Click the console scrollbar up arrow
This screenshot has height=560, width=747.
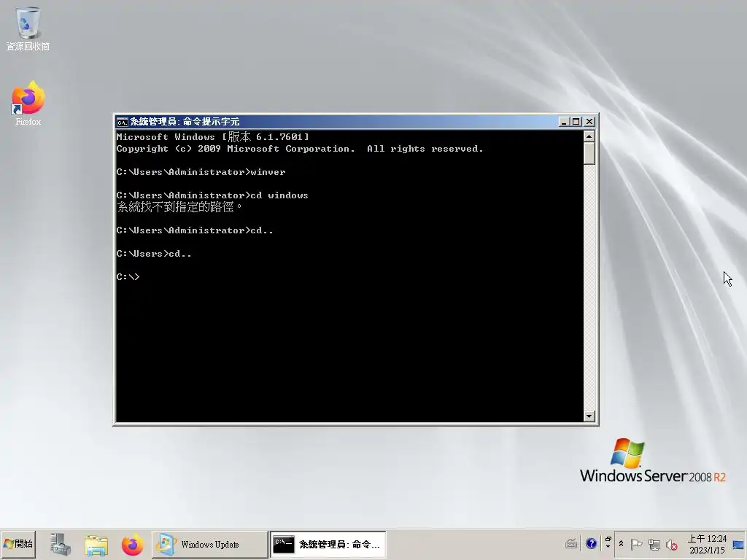(x=589, y=136)
